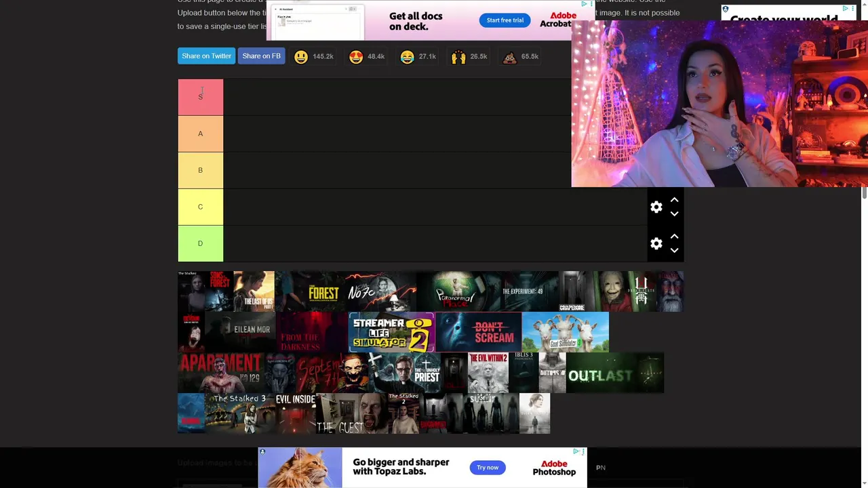
Task: Move tier D row down with arrow
Action: [674, 250]
